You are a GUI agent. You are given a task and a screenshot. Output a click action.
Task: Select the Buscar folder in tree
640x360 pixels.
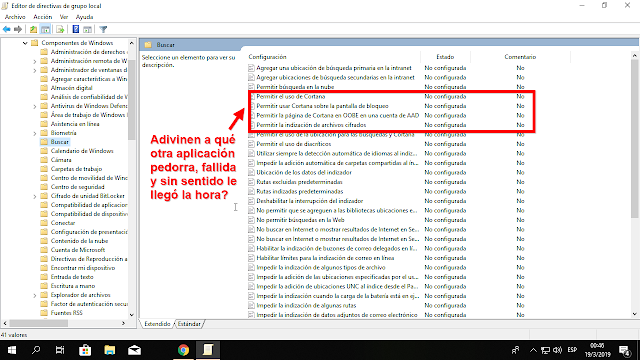coord(60,142)
